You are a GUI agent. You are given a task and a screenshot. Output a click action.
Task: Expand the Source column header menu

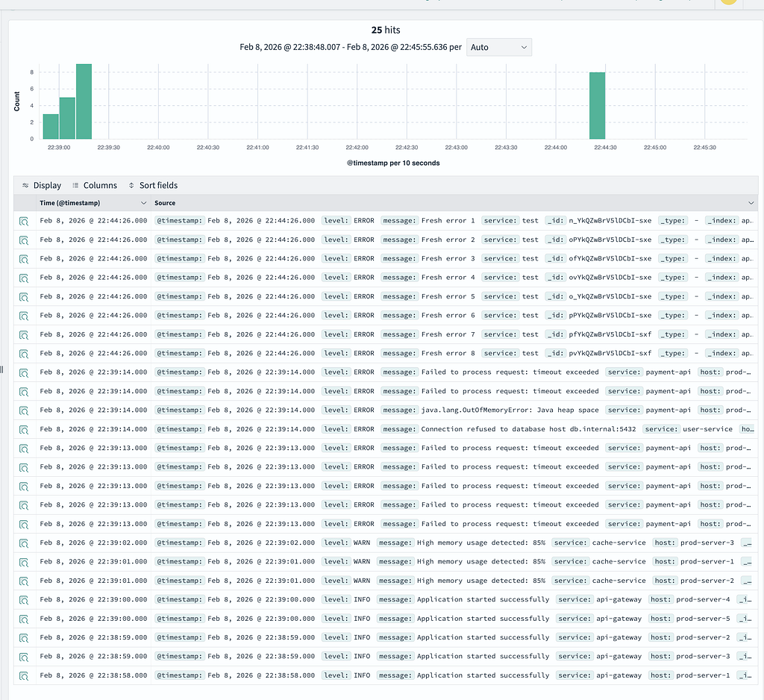click(x=751, y=203)
